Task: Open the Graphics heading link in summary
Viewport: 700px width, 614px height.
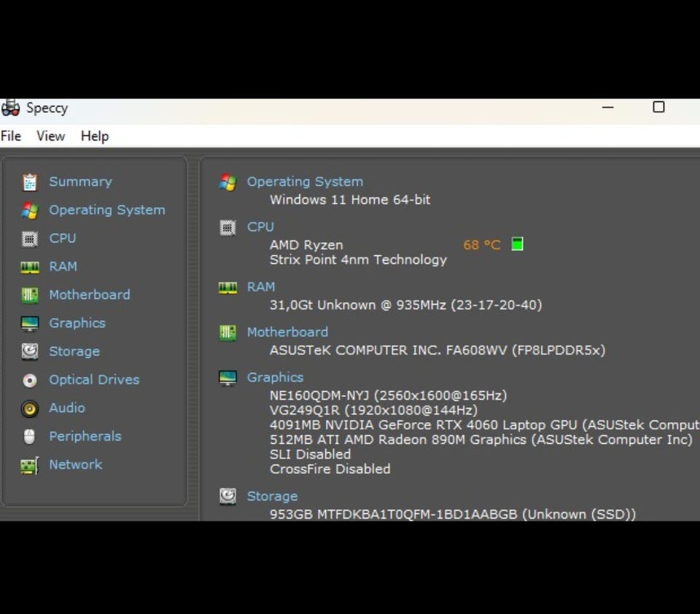Action: [x=275, y=377]
